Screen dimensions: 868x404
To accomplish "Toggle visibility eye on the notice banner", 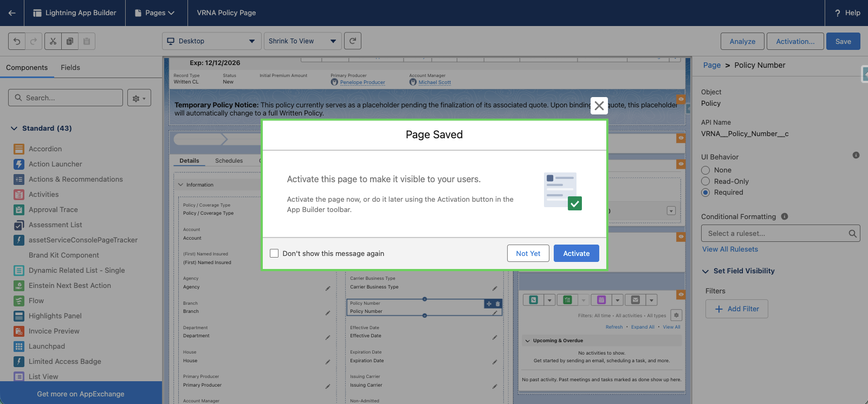I will click(681, 99).
